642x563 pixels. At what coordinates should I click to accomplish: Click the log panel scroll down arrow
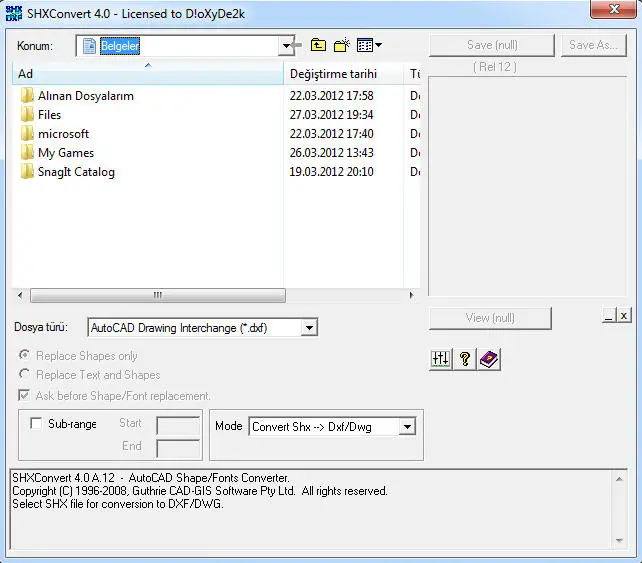coord(619,540)
